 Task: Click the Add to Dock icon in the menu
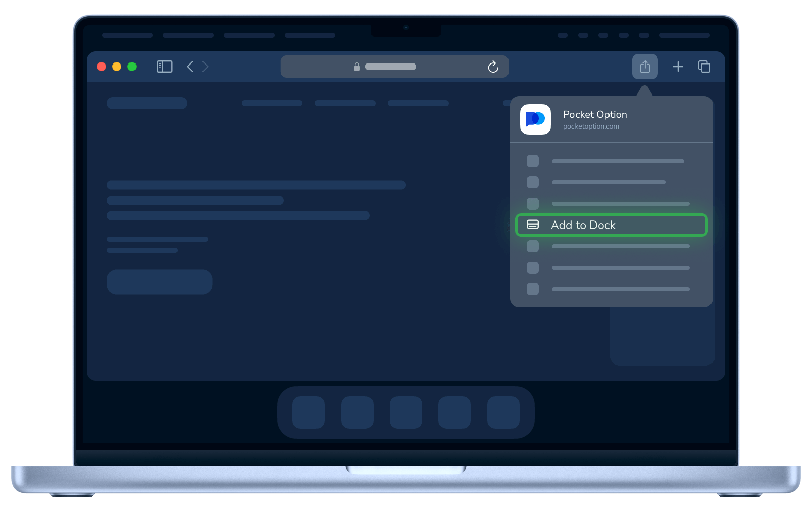pos(533,225)
